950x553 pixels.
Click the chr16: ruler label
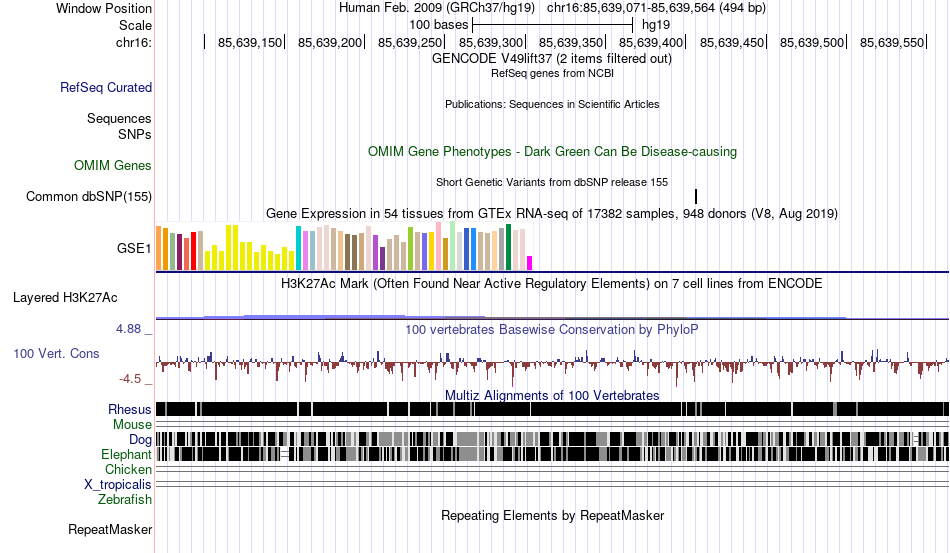(x=133, y=42)
